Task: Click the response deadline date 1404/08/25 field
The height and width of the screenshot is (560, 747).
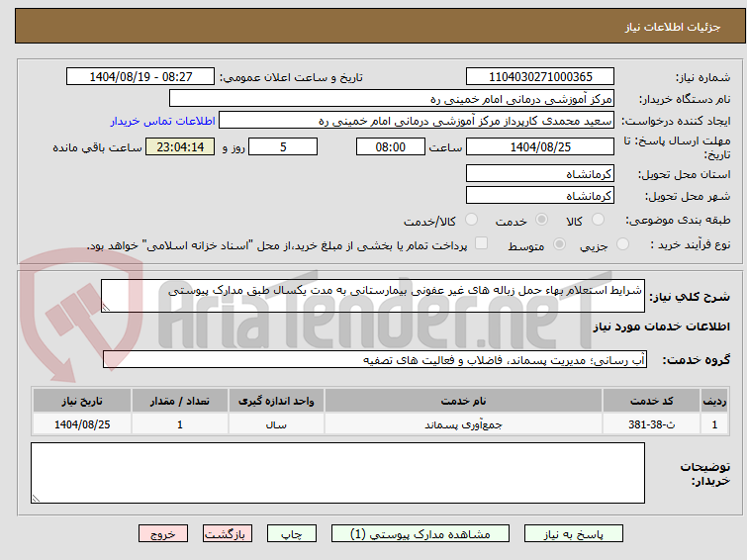Action: [x=540, y=146]
